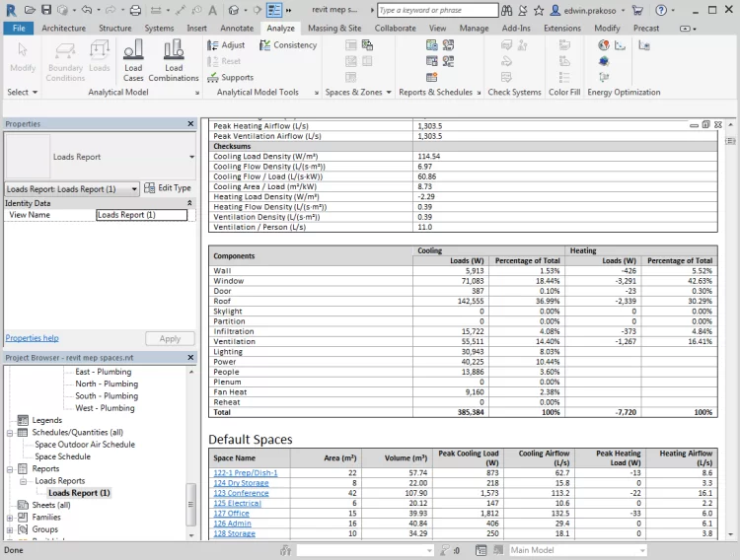Expand the Families tree node
The height and width of the screenshot is (560, 740).
click(x=10, y=517)
